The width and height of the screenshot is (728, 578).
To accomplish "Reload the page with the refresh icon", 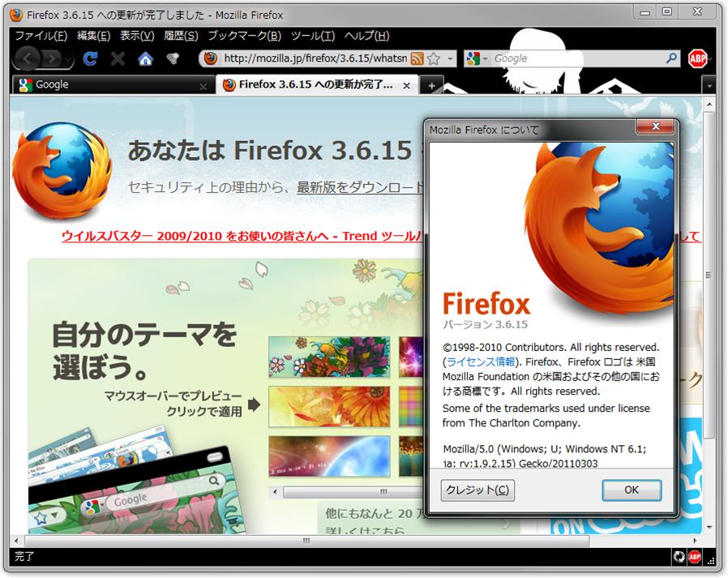I will coord(90,58).
